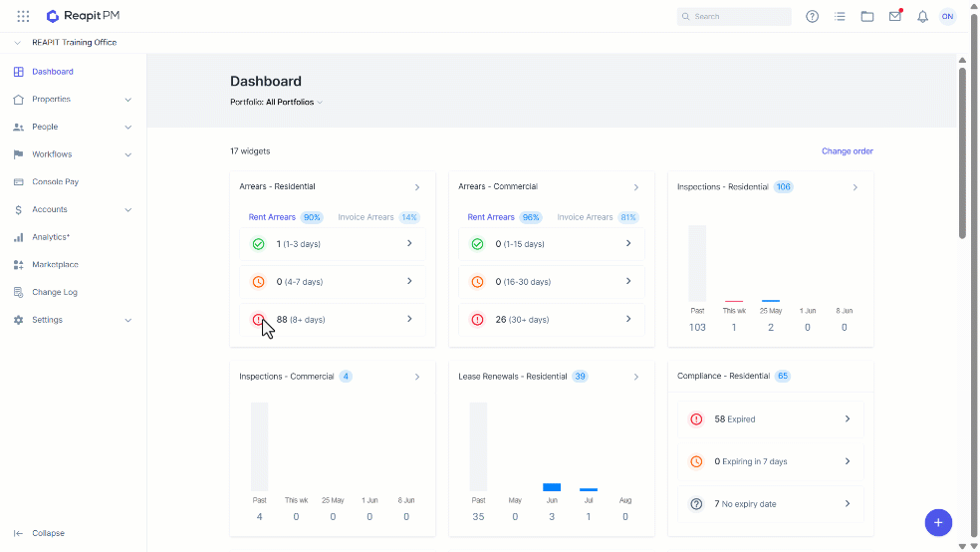
Task: Open the apps grid launcher icon
Action: click(x=23, y=16)
